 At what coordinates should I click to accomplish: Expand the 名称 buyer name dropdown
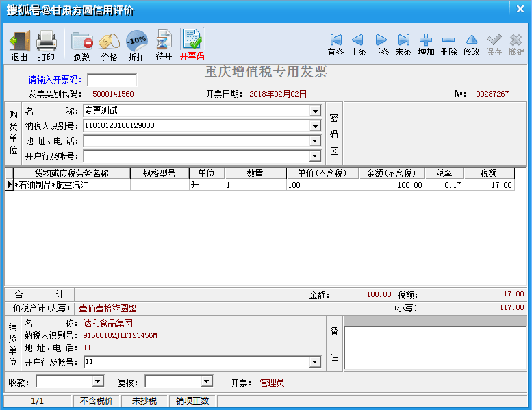(x=315, y=111)
